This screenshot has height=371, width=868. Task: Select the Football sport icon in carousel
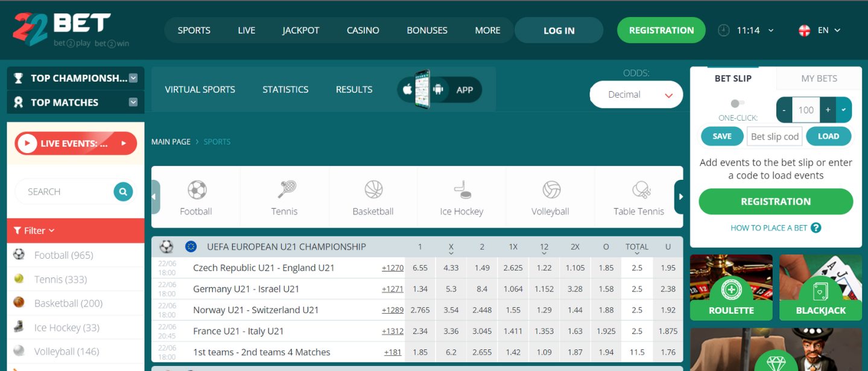(x=197, y=190)
